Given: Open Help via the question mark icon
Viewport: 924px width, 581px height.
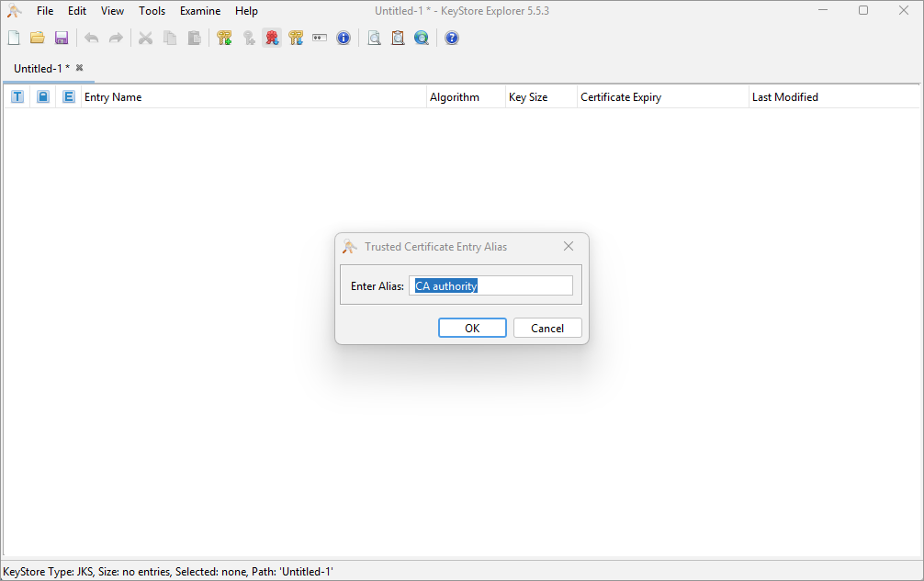Looking at the screenshot, I should coord(452,38).
